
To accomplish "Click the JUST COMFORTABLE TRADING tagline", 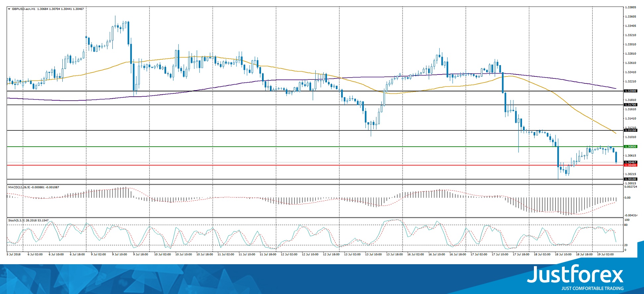I will (592, 288).
